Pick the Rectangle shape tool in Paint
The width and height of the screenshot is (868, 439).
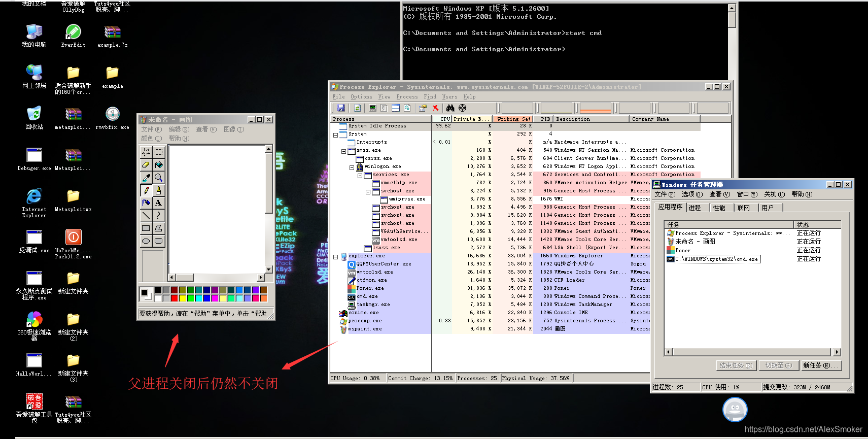click(x=146, y=228)
